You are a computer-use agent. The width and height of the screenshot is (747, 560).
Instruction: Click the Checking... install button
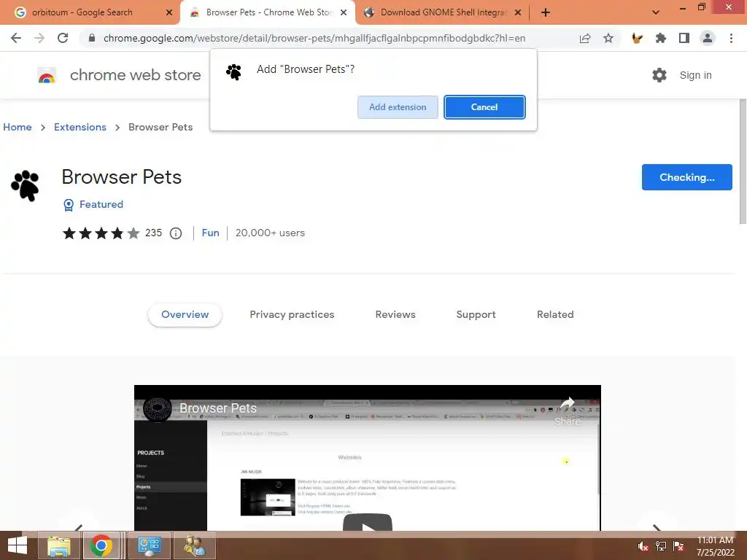[687, 177]
